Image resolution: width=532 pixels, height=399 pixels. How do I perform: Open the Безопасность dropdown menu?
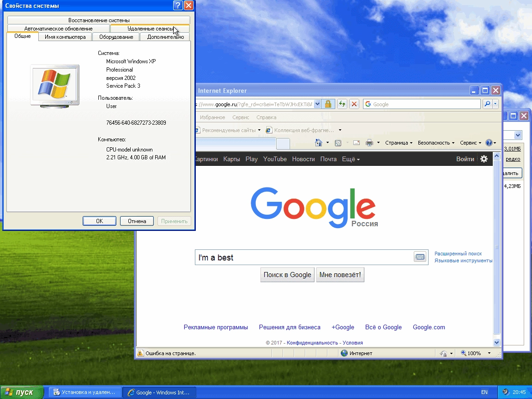coord(436,143)
